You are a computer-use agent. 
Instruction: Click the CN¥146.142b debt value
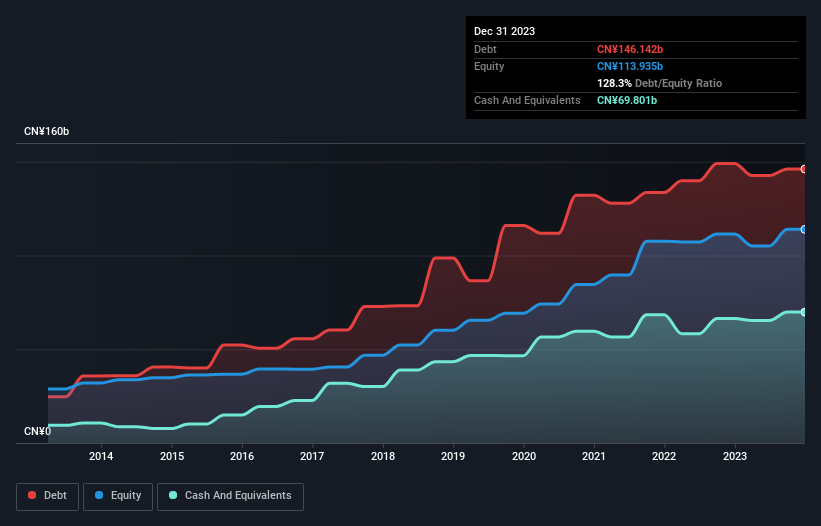630,49
